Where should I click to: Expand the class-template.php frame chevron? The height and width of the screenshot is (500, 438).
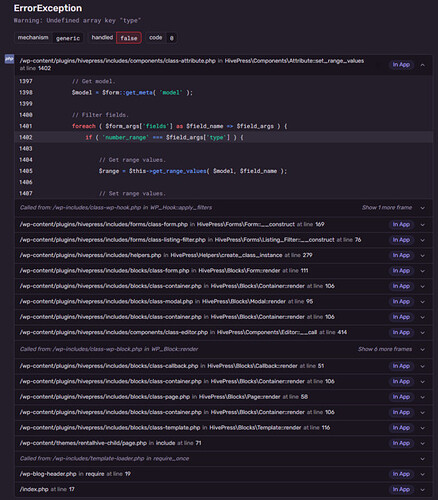pyautogui.click(x=422, y=428)
